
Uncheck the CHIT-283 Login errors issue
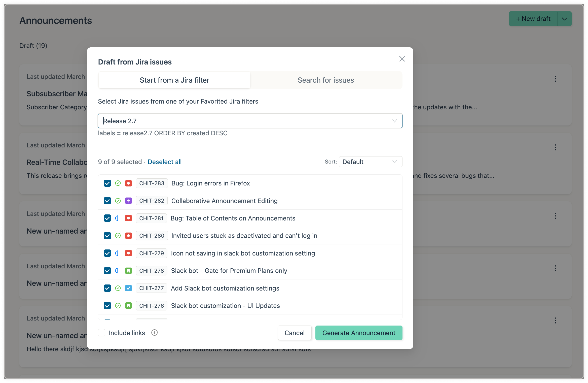pos(107,183)
